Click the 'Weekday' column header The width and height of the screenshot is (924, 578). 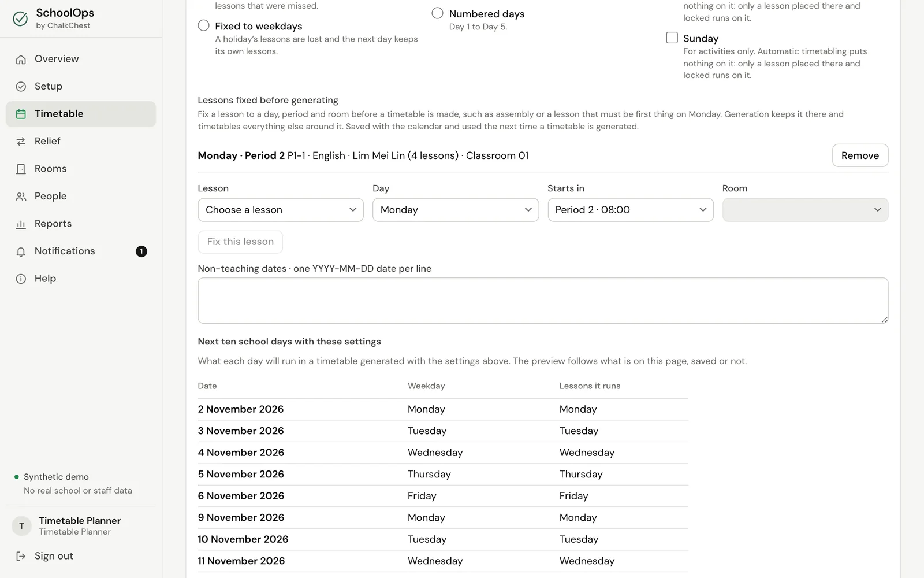tap(426, 386)
